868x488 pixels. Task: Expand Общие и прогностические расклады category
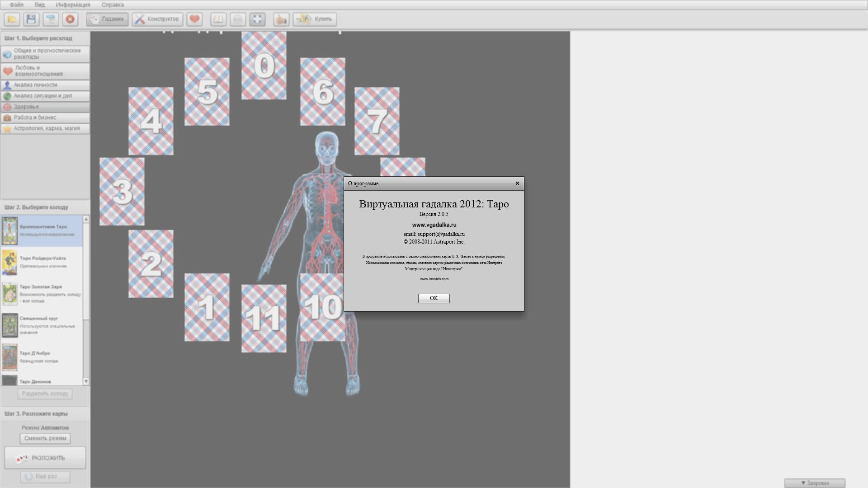coord(45,54)
